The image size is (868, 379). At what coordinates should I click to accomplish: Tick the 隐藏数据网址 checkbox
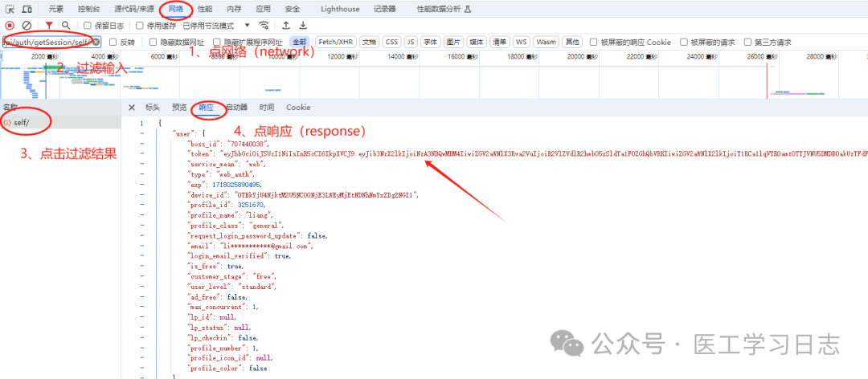coord(154,42)
